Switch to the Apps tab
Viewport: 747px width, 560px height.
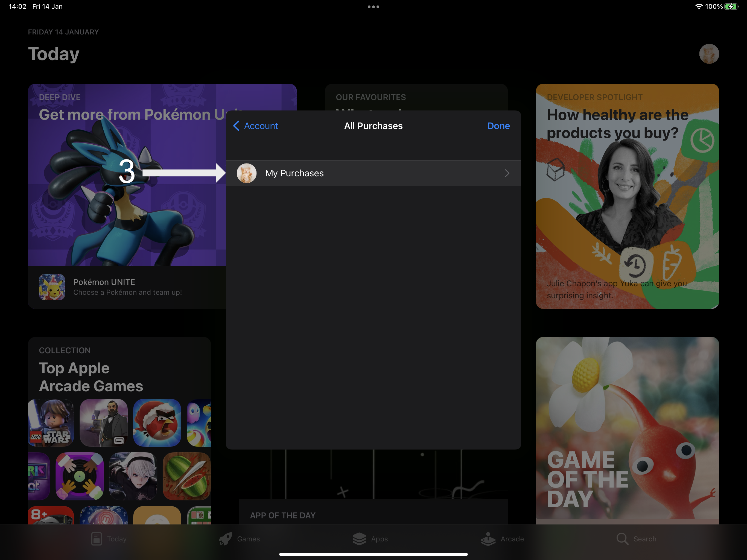coord(370,539)
